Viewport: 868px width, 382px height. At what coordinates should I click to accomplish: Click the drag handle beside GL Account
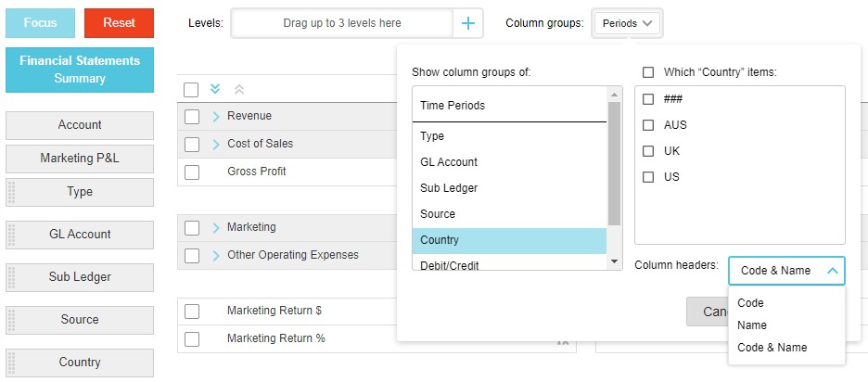(x=12, y=235)
